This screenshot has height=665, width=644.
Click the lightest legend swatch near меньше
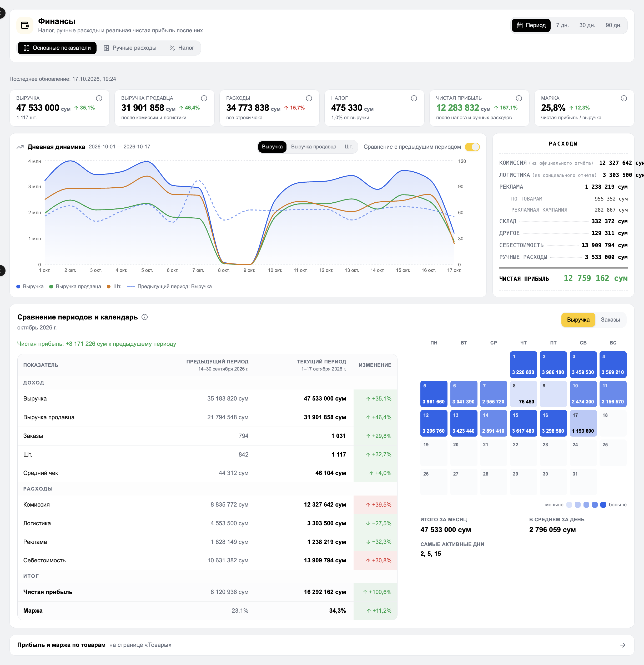tap(569, 505)
